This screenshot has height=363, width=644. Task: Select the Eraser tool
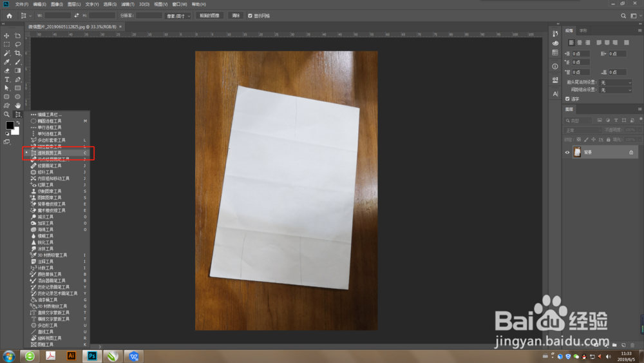[6, 71]
